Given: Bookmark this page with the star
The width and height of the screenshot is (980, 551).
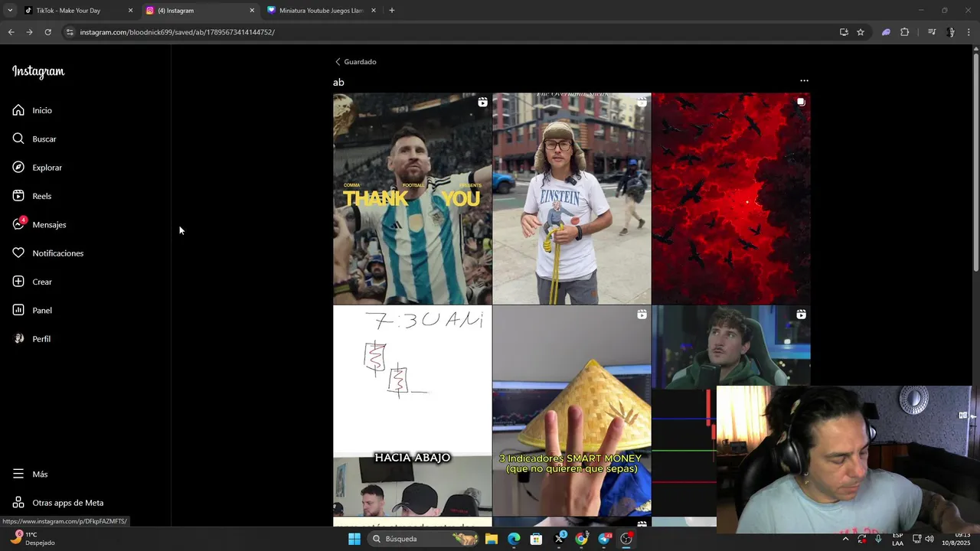Looking at the screenshot, I should click(x=861, y=32).
